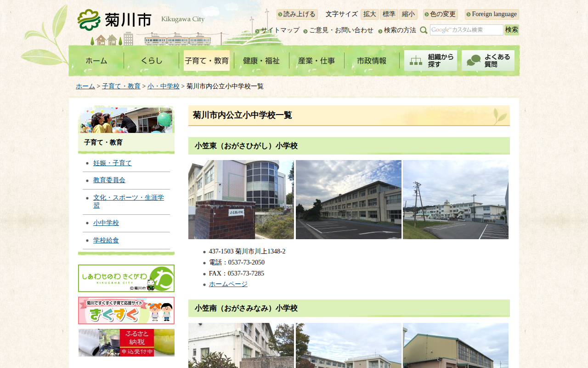Click ホーム breadcrumb link
Screen dimensions: 588x368
click(85, 86)
